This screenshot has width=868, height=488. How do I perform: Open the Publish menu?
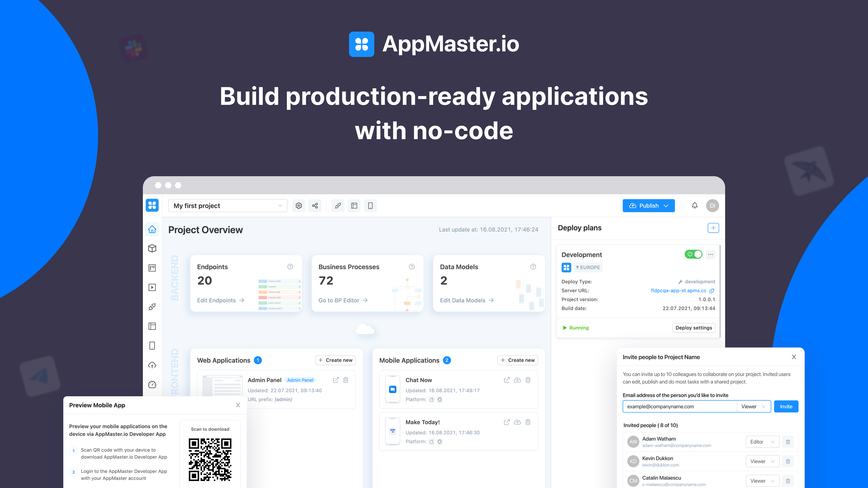(648, 205)
